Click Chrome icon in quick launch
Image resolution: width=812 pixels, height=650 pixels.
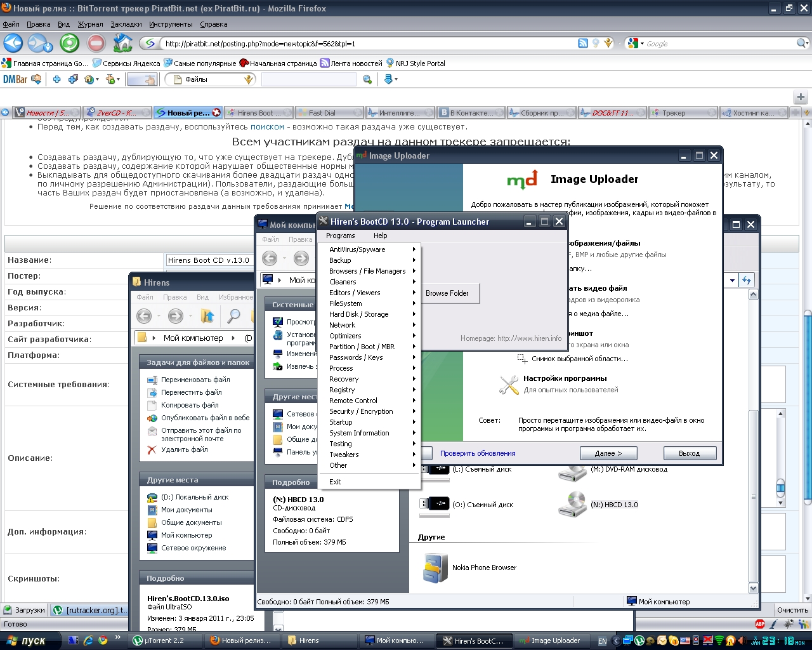(x=103, y=640)
